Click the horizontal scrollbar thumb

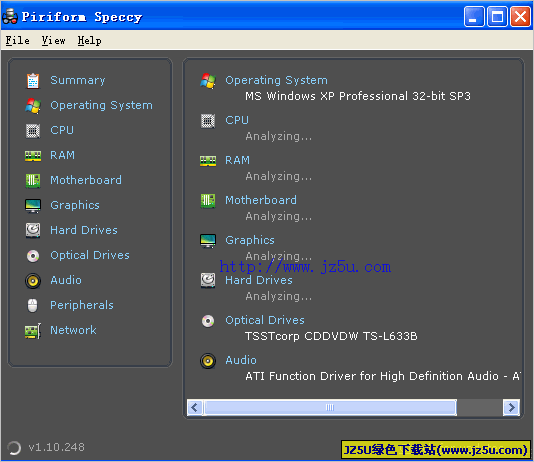tap(330, 408)
